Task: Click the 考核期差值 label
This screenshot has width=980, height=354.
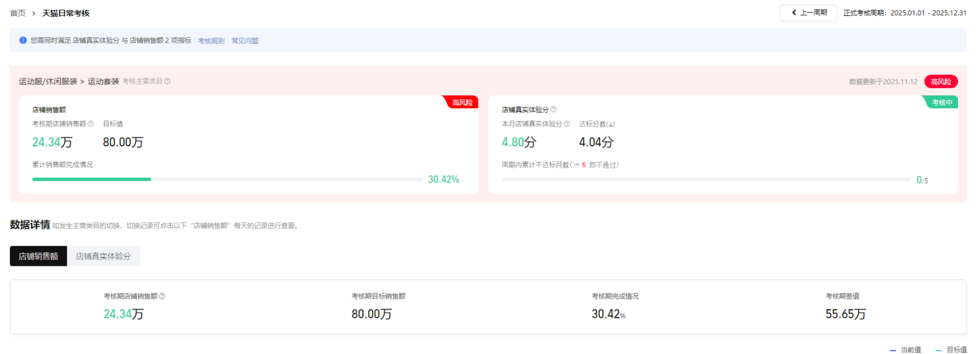Action: [x=842, y=296]
